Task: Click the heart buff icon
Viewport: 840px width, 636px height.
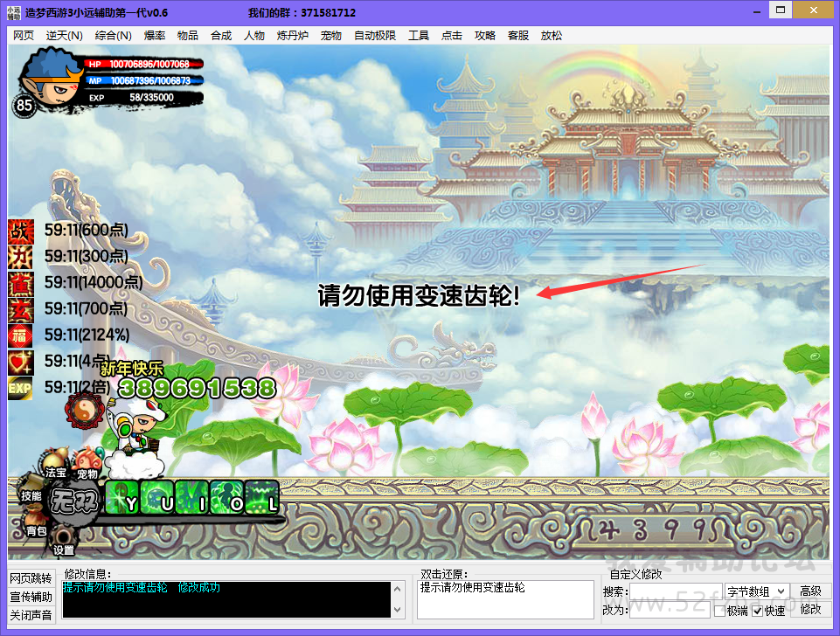Action: point(20,363)
